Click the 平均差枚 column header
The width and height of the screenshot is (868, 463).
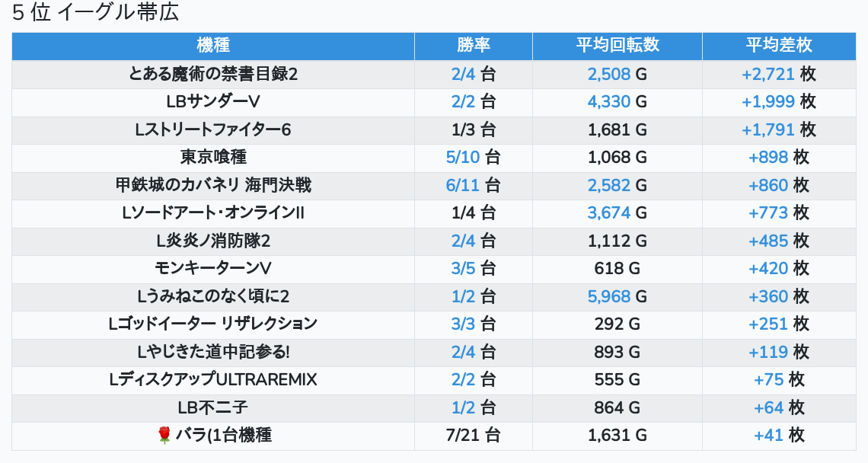779,46
